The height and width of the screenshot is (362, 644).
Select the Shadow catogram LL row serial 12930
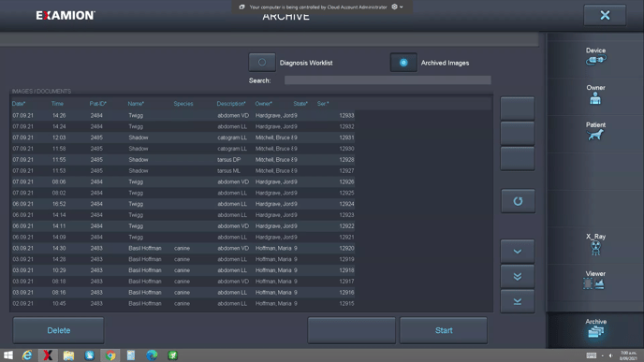(x=183, y=149)
